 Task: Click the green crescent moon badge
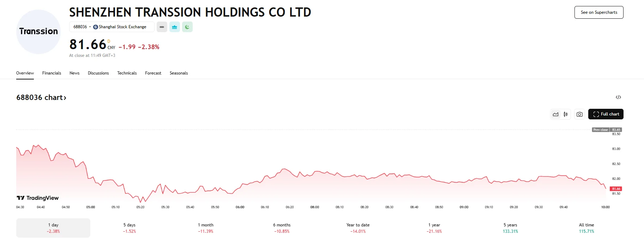187,27
